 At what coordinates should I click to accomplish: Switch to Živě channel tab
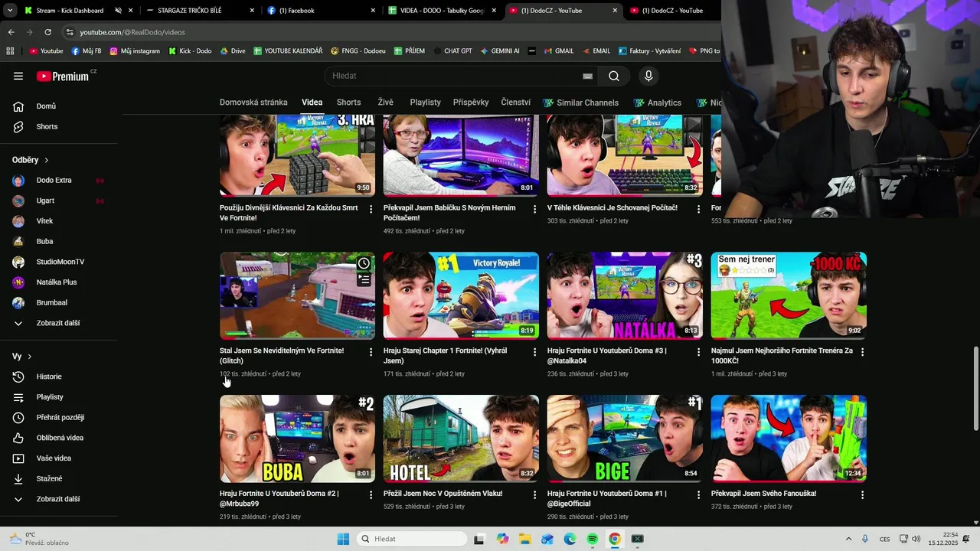coord(385,103)
